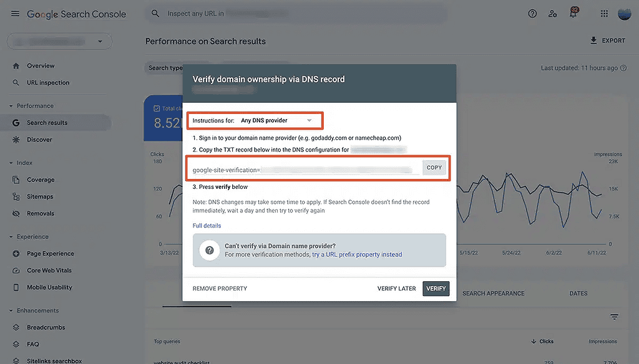639x364 pixels.
Task: Open the table filter icon
Action: 614,317
